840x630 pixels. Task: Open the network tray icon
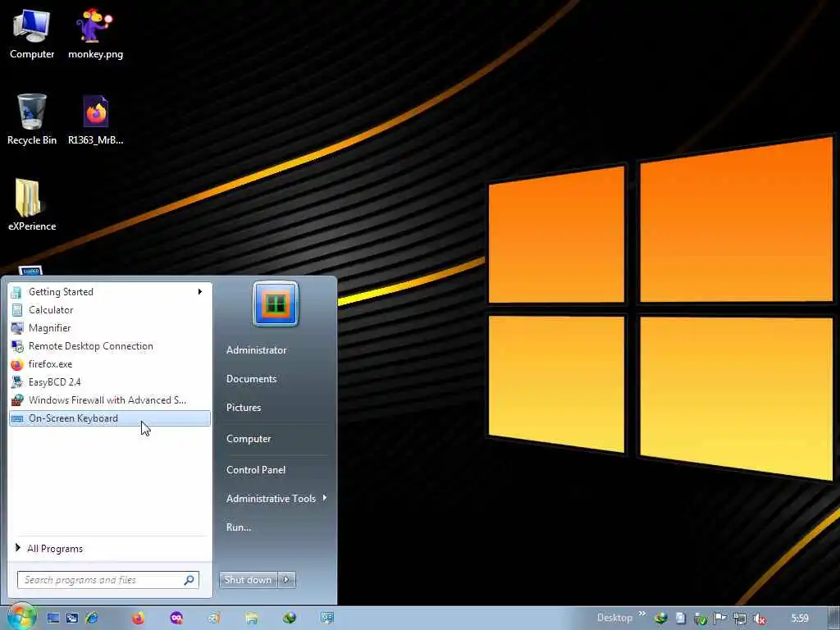[739, 619]
